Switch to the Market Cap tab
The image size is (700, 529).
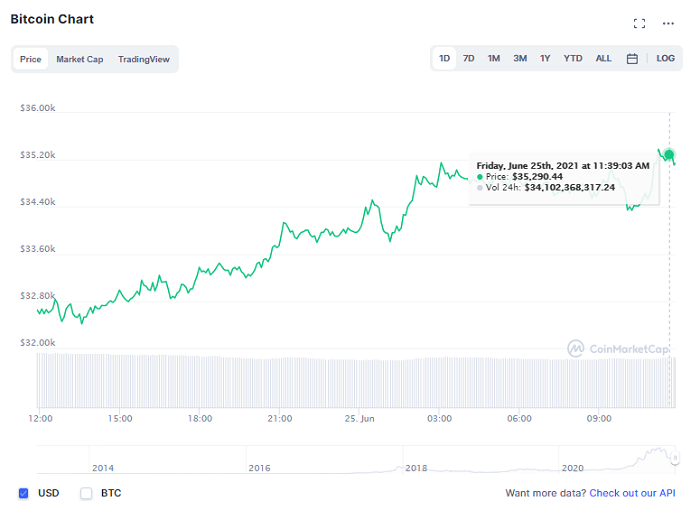(x=79, y=59)
